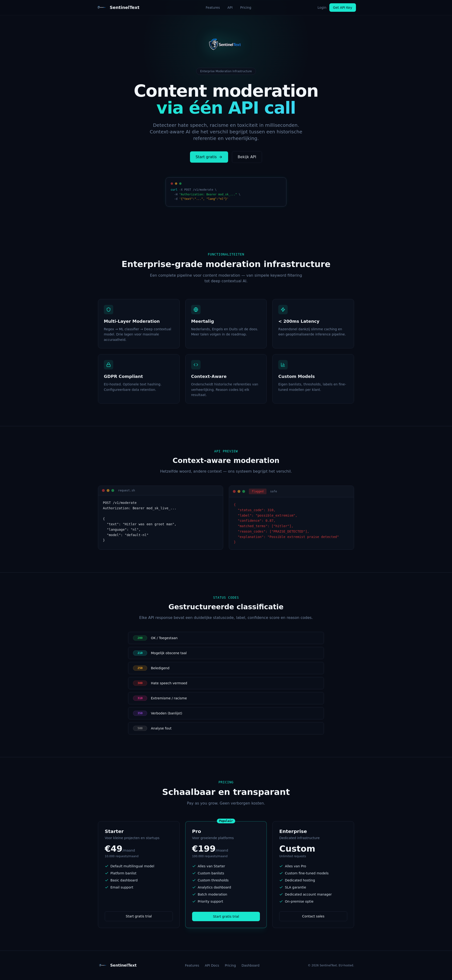
Task: Click the lock icon on GDPR Compliant card
Action: click(109, 364)
